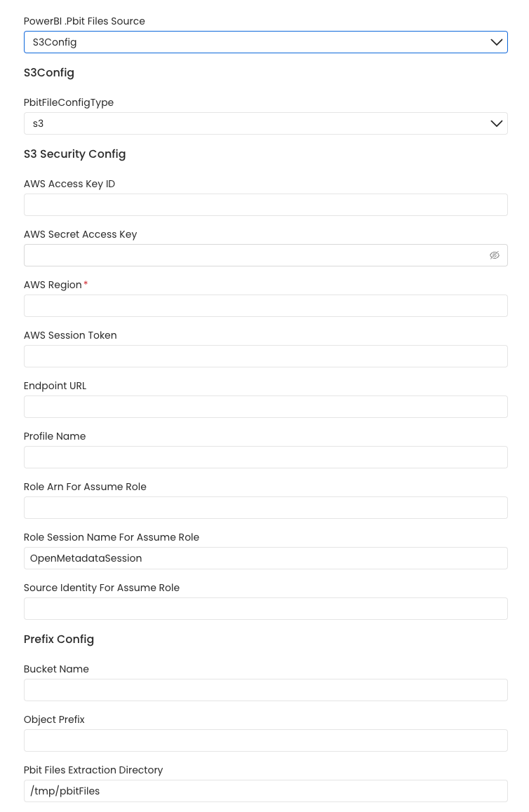Click the S3 Security Config section heading
This screenshot has height=812, width=529.
click(x=74, y=154)
